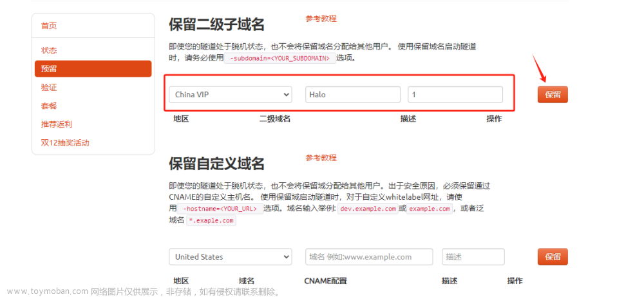Expand the United States region dropdown
Image resolution: width=644 pixels, height=297 pixels.
pyautogui.click(x=231, y=257)
